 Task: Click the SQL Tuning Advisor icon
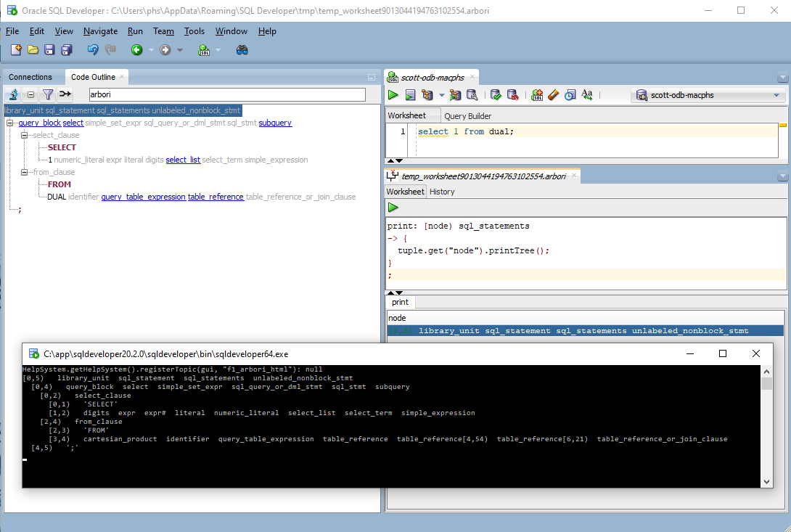[472, 95]
